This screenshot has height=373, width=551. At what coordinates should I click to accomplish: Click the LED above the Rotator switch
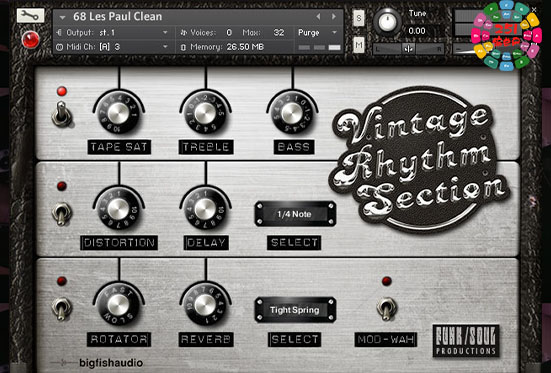[62, 281]
